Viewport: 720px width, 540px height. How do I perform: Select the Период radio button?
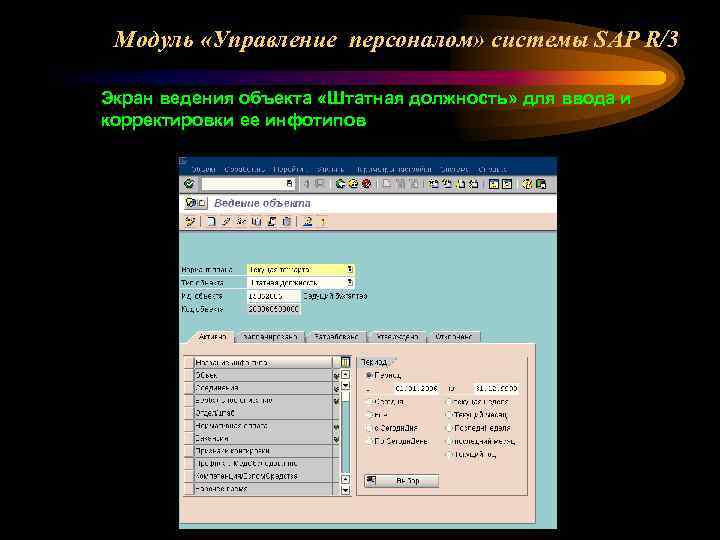(369, 375)
